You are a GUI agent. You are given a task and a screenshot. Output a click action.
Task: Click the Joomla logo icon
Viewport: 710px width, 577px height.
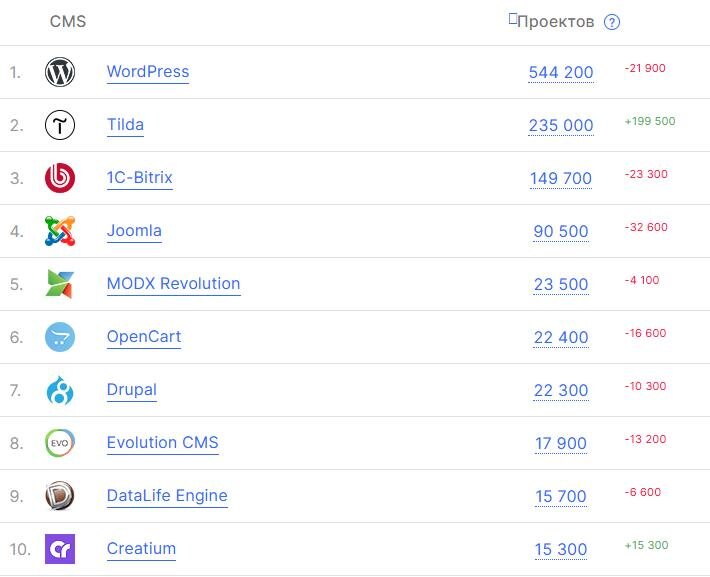coord(60,231)
